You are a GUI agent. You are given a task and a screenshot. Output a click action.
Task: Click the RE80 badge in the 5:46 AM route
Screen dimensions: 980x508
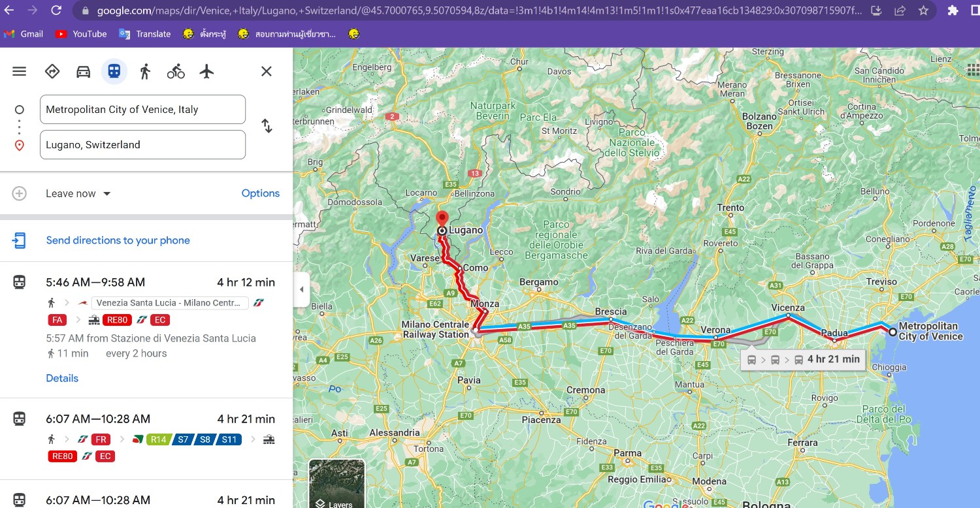118,320
